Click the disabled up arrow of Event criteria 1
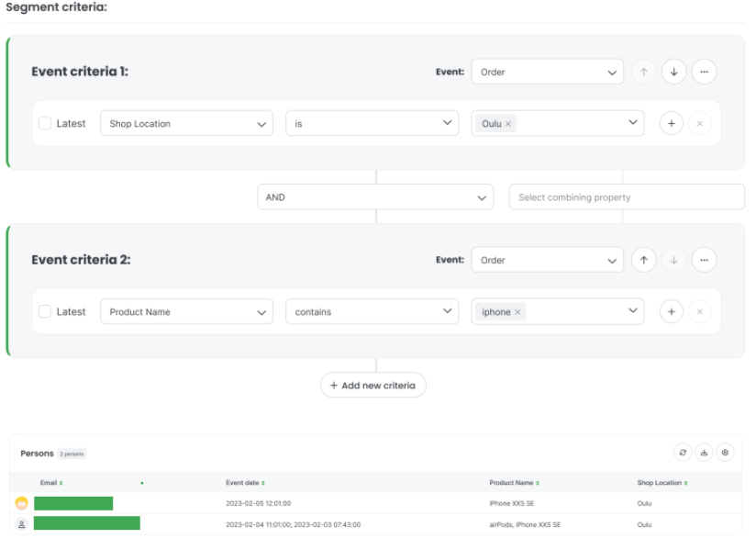This screenshot has height=538, width=756. [644, 72]
